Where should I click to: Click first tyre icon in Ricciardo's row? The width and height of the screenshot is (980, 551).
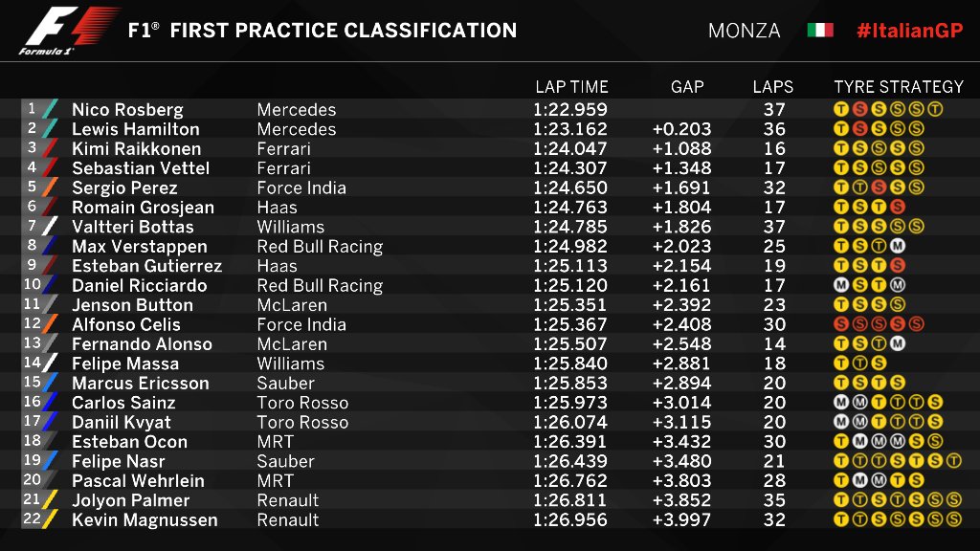(x=841, y=285)
